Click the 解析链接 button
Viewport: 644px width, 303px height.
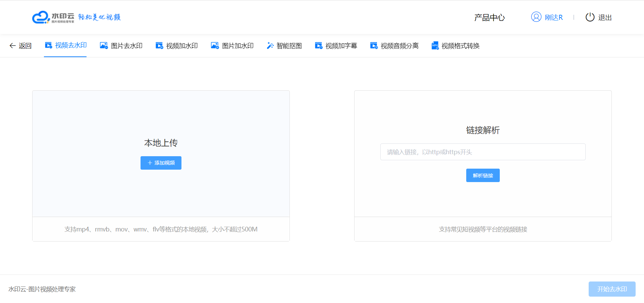pos(483,175)
